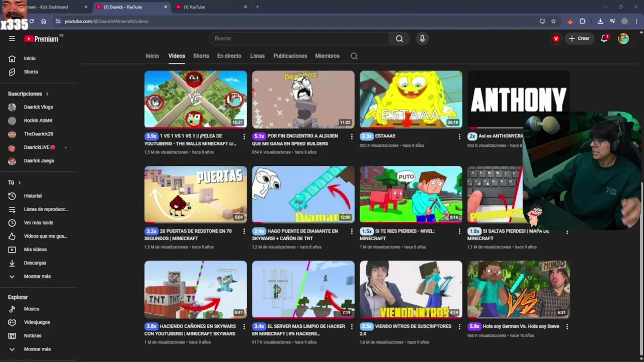Switch to En directo tab
Viewport: 644px width, 362px height.
tap(229, 56)
